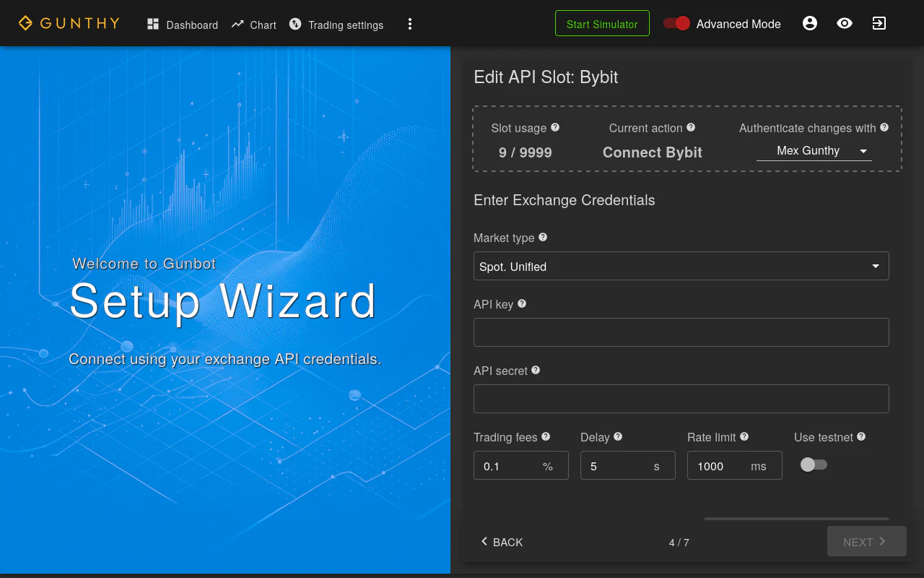Click the help icon next to API key
Viewport: 924px width, 578px height.
tap(522, 303)
